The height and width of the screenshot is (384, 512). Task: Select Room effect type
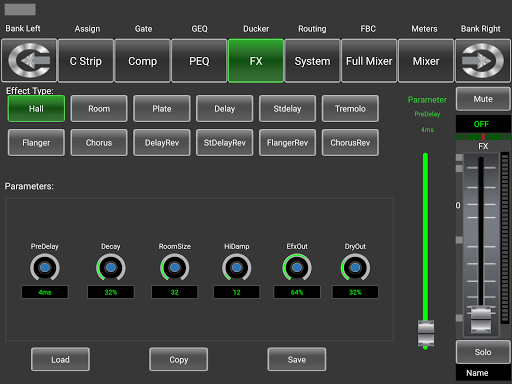tap(99, 109)
